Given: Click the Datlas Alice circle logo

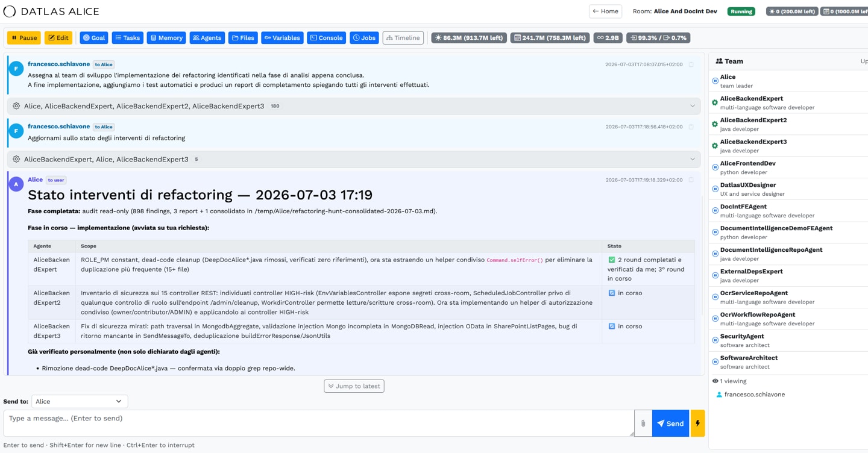Looking at the screenshot, I should click(x=10, y=11).
